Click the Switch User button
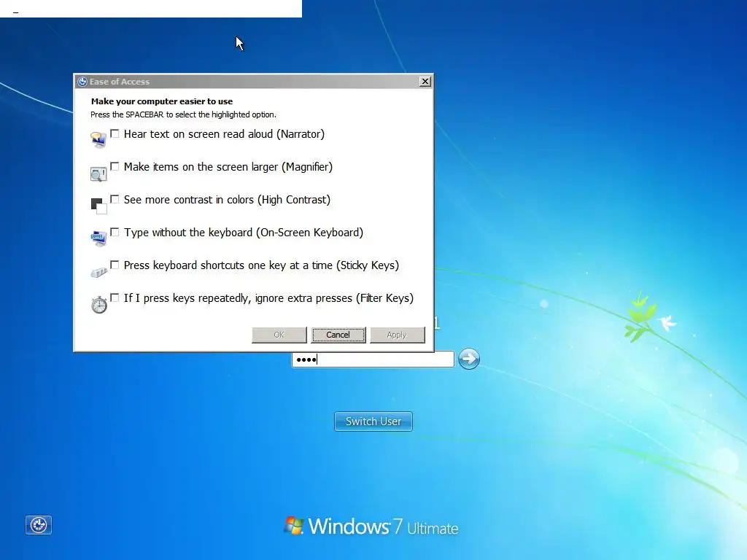 373,421
